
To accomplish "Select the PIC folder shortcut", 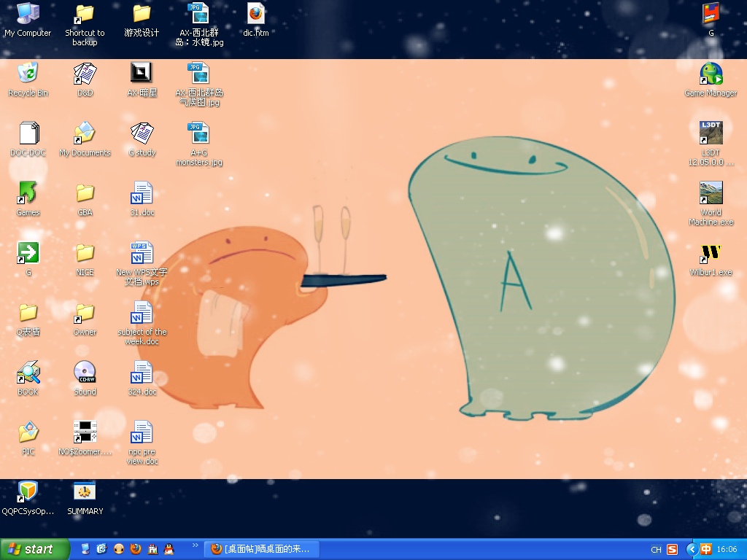I will [x=28, y=438].
